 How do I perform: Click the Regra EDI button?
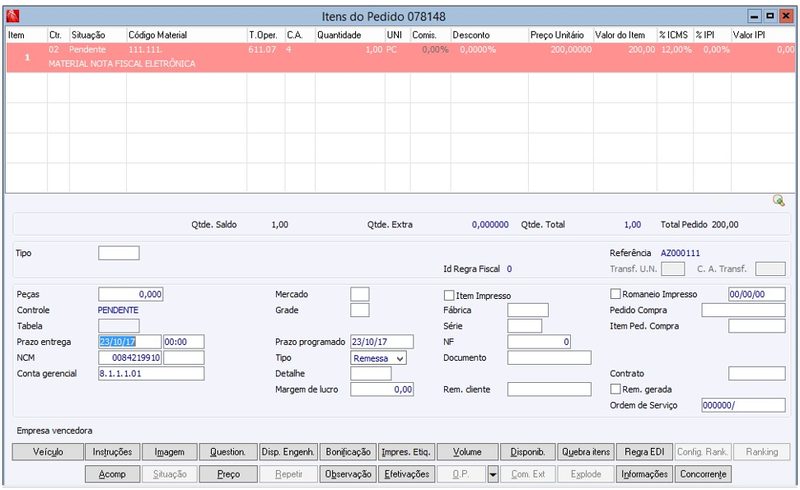click(x=644, y=452)
